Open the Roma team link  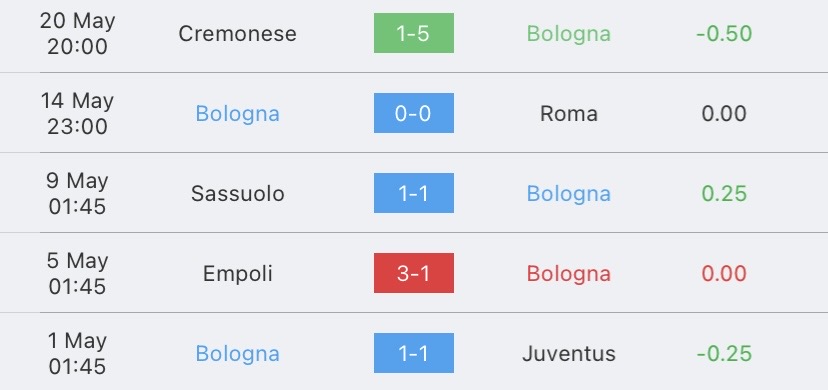(569, 114)
